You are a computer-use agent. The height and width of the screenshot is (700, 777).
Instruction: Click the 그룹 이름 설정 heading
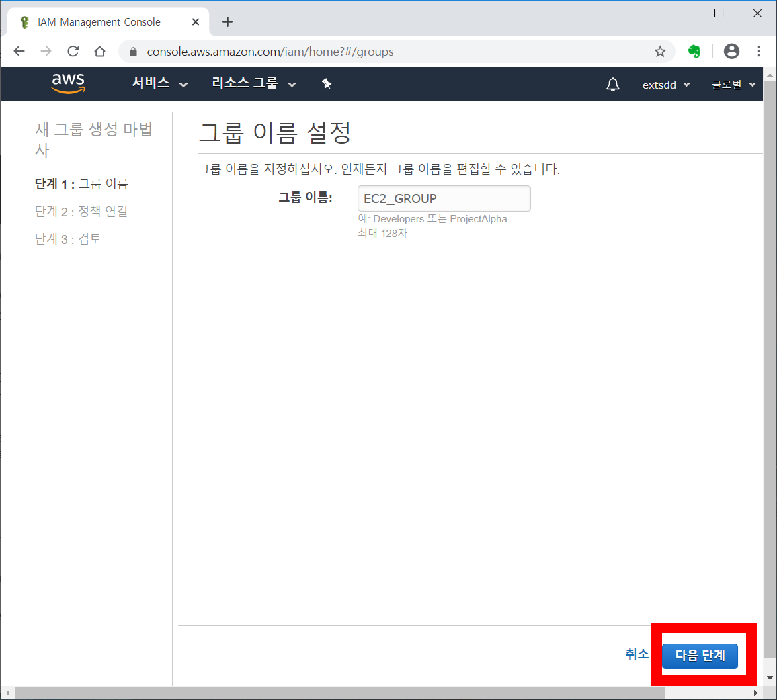click(x=275, y=133)
